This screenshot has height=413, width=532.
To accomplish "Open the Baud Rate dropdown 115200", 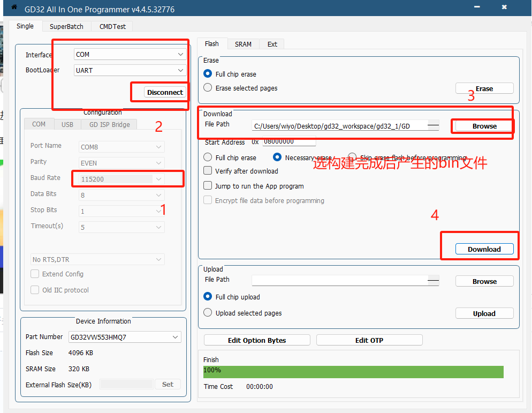I will pyautogui.click(x=121, y=179).
